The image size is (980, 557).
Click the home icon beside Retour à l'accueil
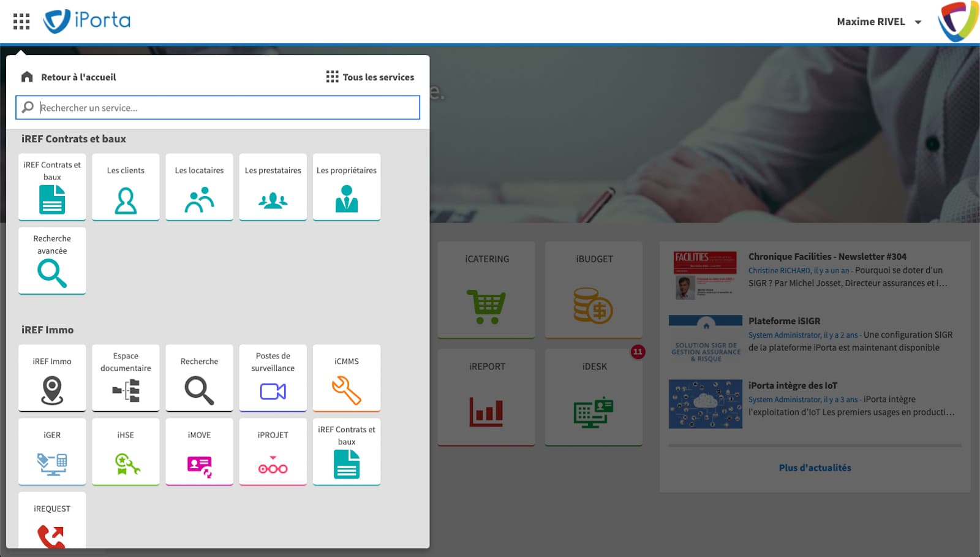pos(27,77)
